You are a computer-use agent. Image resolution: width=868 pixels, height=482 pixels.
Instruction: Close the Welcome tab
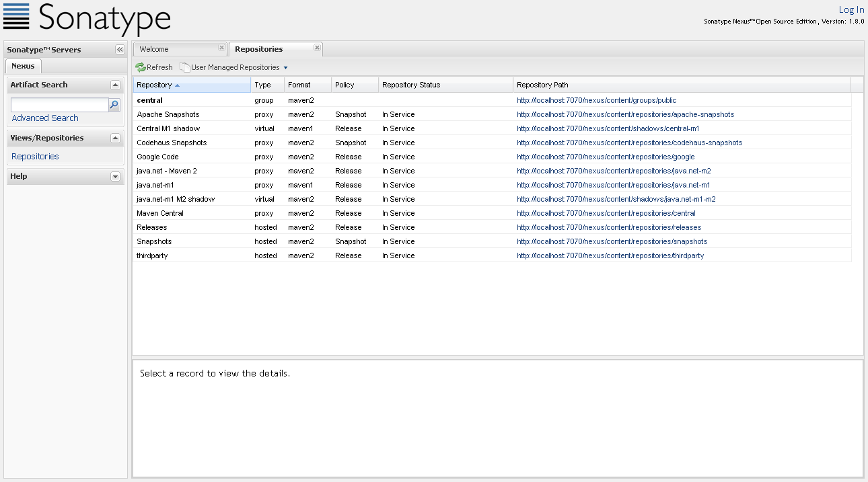point(221,48)
